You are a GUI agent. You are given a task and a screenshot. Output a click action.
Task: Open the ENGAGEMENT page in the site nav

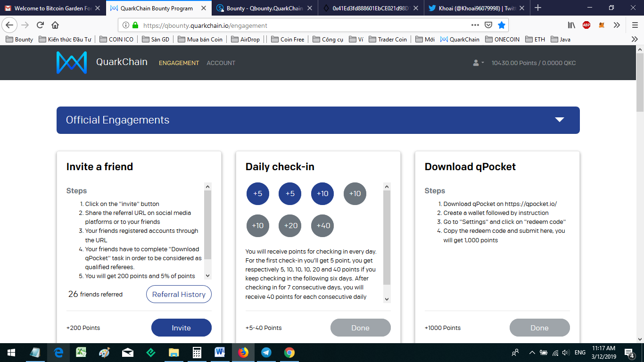(x=179, y=63)
